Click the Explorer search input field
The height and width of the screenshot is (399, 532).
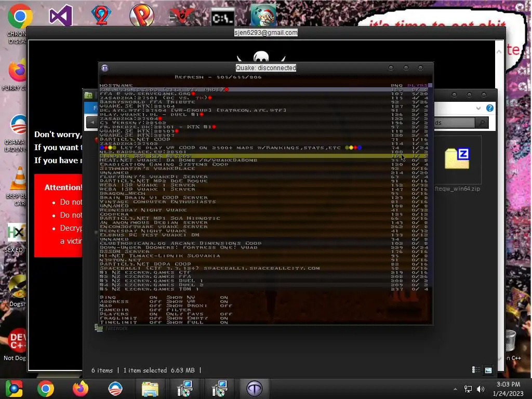[x=455, y=123]
